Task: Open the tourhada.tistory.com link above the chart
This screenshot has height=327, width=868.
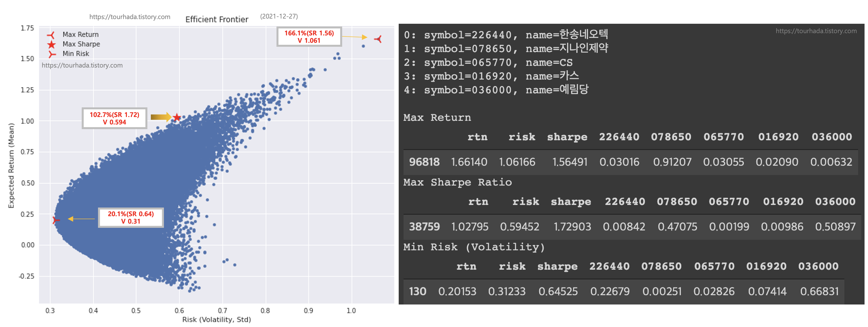Action: (130, 17)
